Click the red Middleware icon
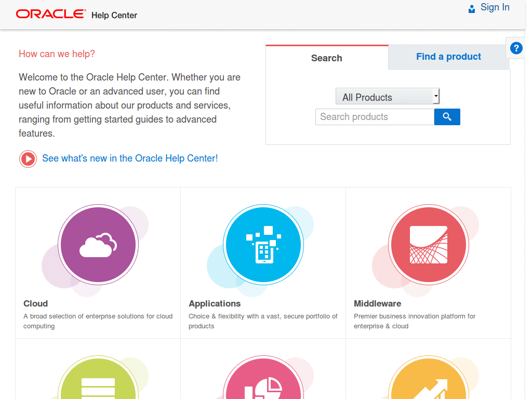The image size is (532, 399). [429, 245]
